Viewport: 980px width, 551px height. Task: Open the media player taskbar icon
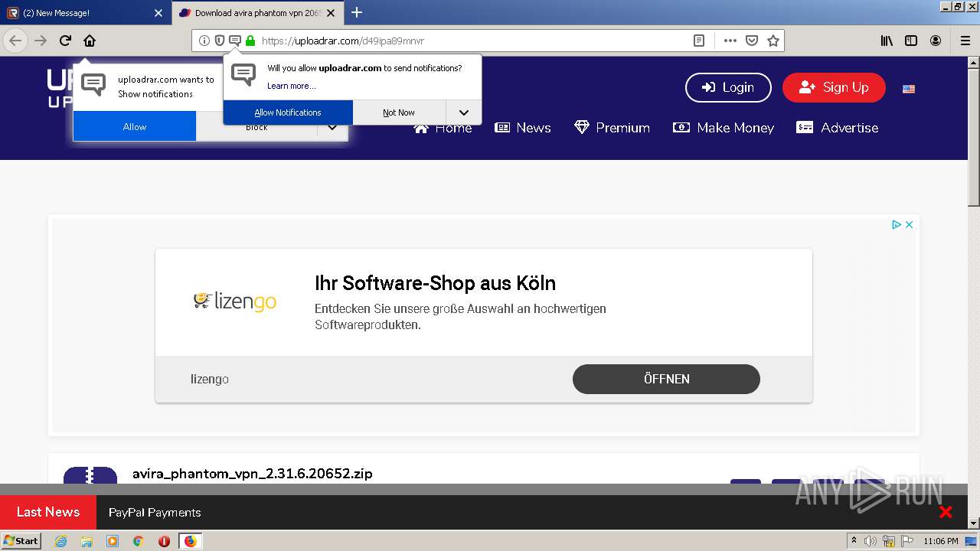[113, 541]
